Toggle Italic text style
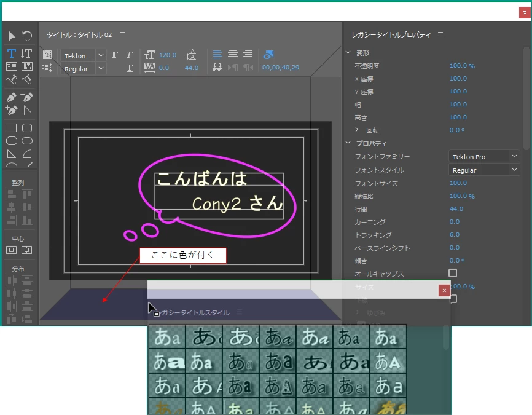Image resolution: width=532 pixels, height=415 pixels. pos(129,55)
